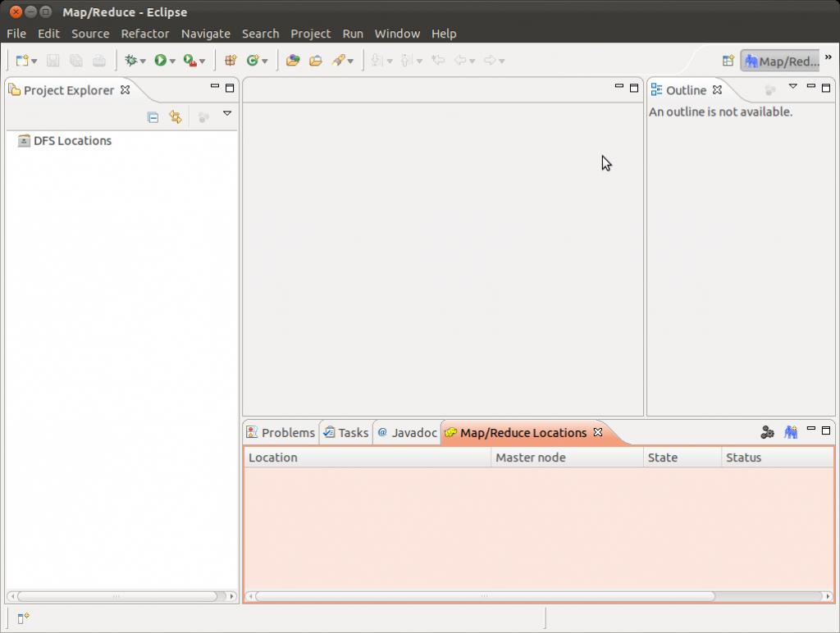Toggle Link with Editor in Project Explorer

coord(176,117)
